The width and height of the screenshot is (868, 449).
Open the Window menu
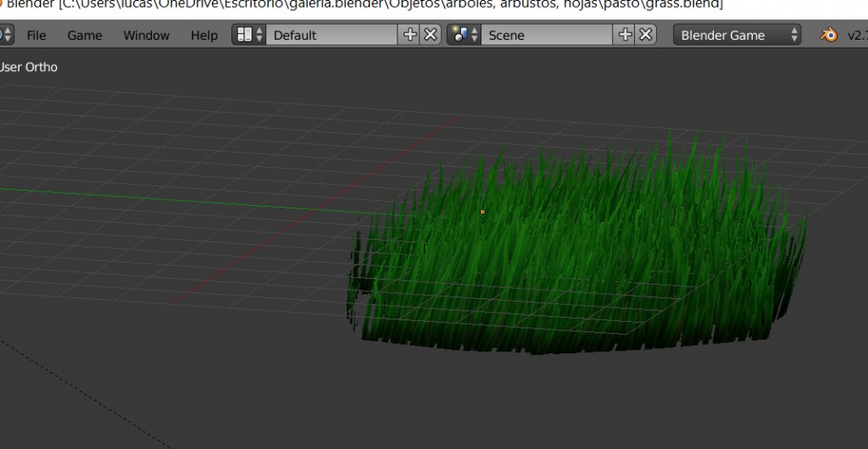pyautogui.click(x=146, y=36)
